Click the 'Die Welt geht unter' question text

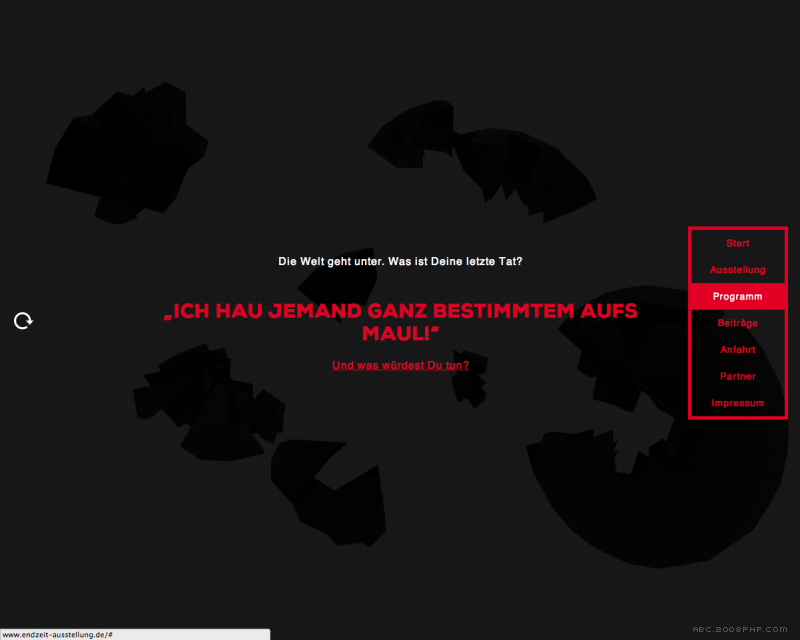coord(400,261)
